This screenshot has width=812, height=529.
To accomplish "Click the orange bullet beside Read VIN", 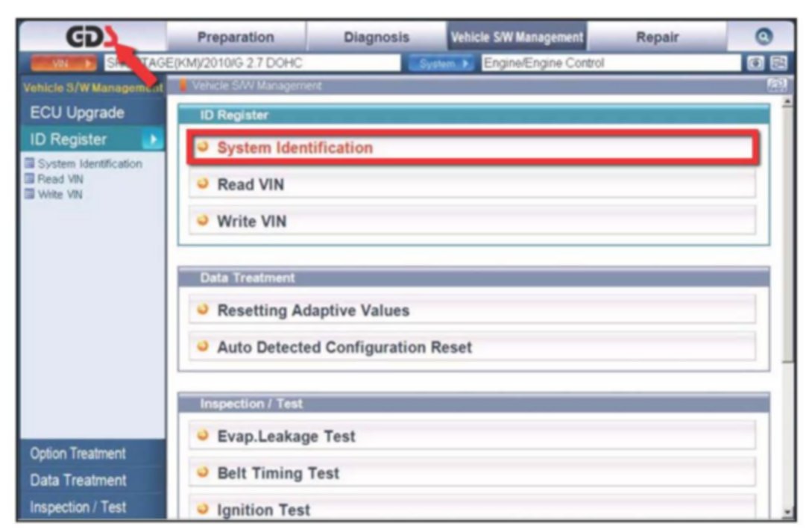I will click(201, 184).
